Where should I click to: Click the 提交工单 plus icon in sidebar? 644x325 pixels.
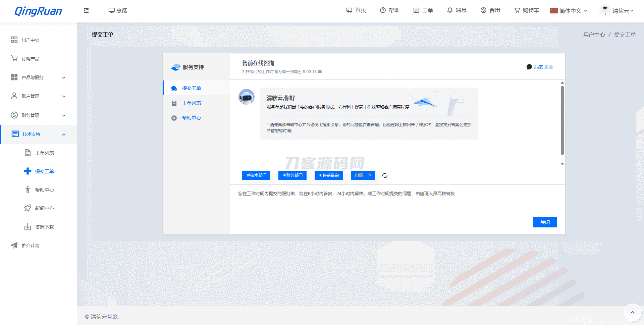(28, 171)
